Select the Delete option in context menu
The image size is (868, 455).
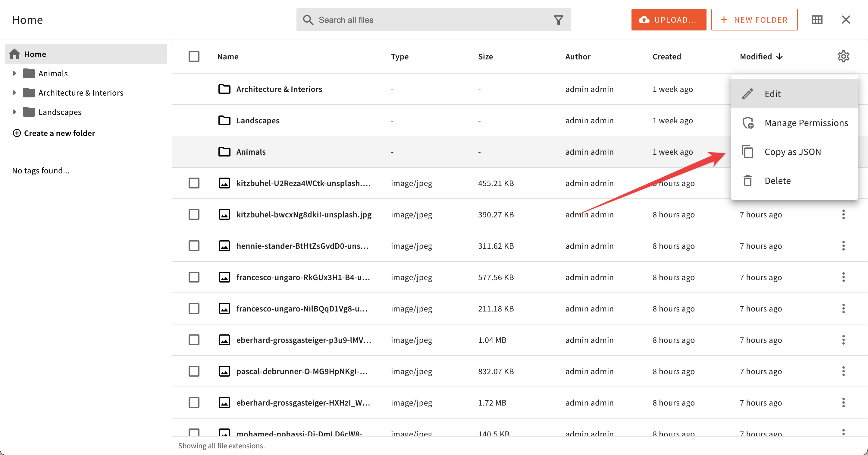[778, 180]
